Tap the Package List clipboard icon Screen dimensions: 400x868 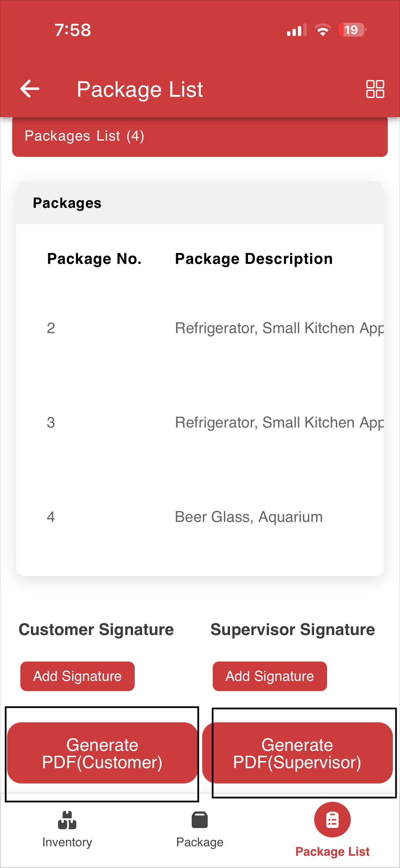coord(332,820)
